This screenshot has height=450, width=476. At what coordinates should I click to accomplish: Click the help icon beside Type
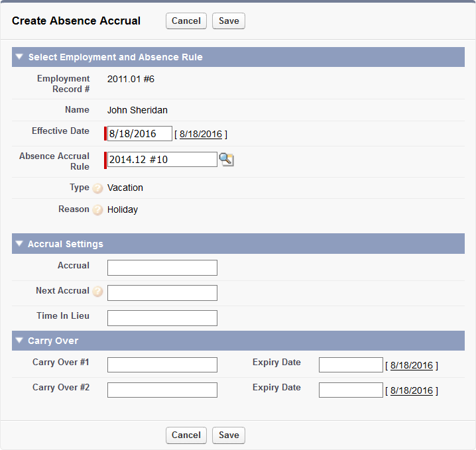point(97,188)
